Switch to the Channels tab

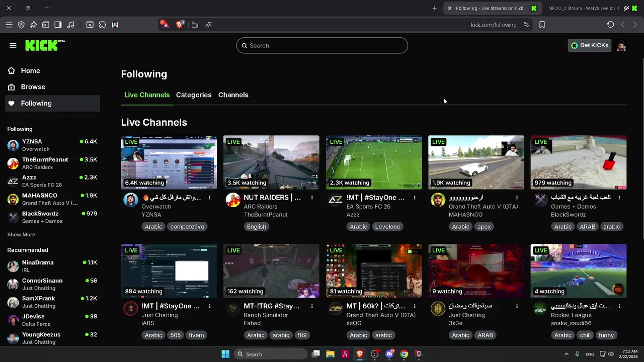pyautogui.click(x=233, y=95)
